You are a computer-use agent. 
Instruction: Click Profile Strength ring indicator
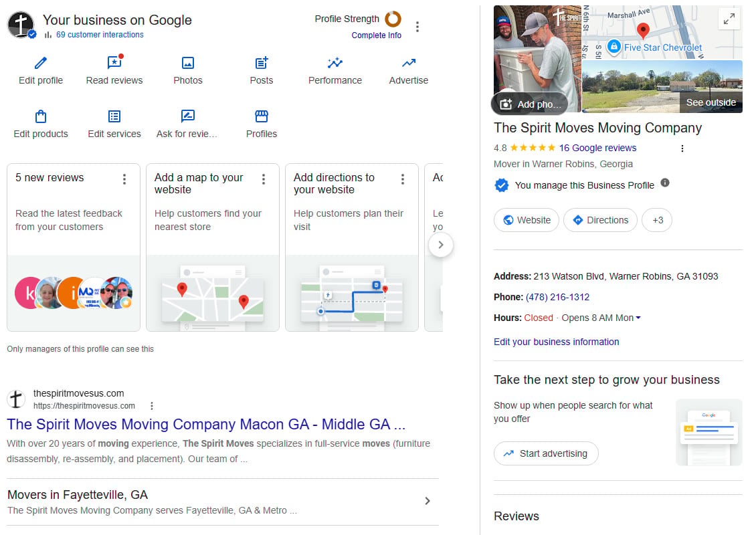click(x=393, y=19)
